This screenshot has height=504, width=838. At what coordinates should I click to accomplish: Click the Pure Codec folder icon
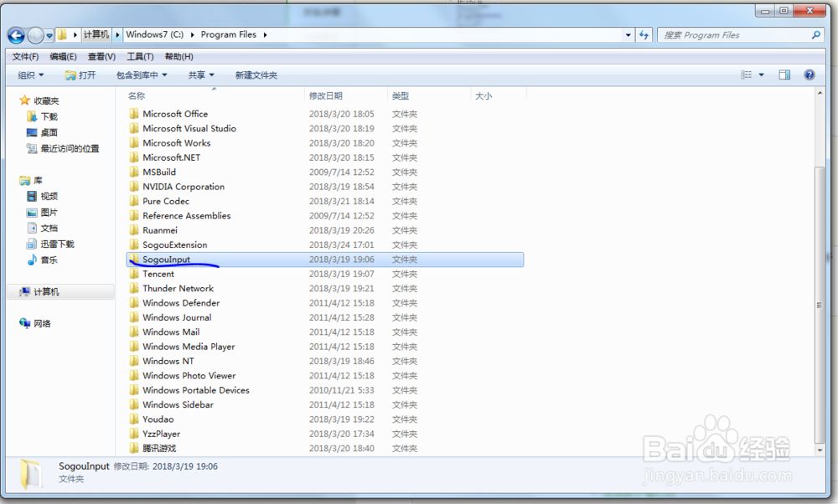pyautogui.click(x=133, y=201)
